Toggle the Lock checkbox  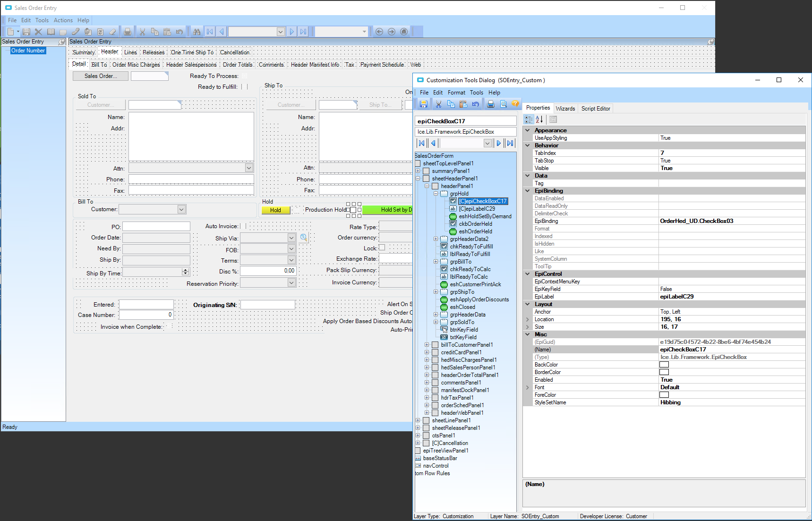(x=382, y=248)
